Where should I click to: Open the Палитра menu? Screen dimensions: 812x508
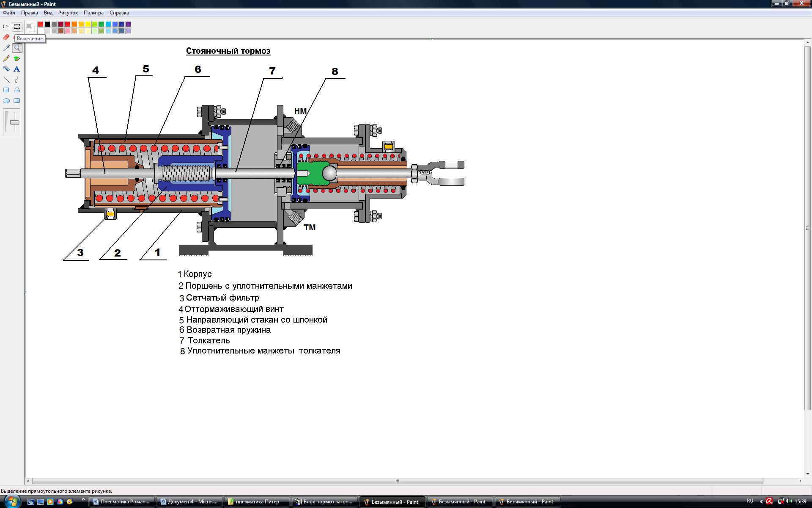93,13
